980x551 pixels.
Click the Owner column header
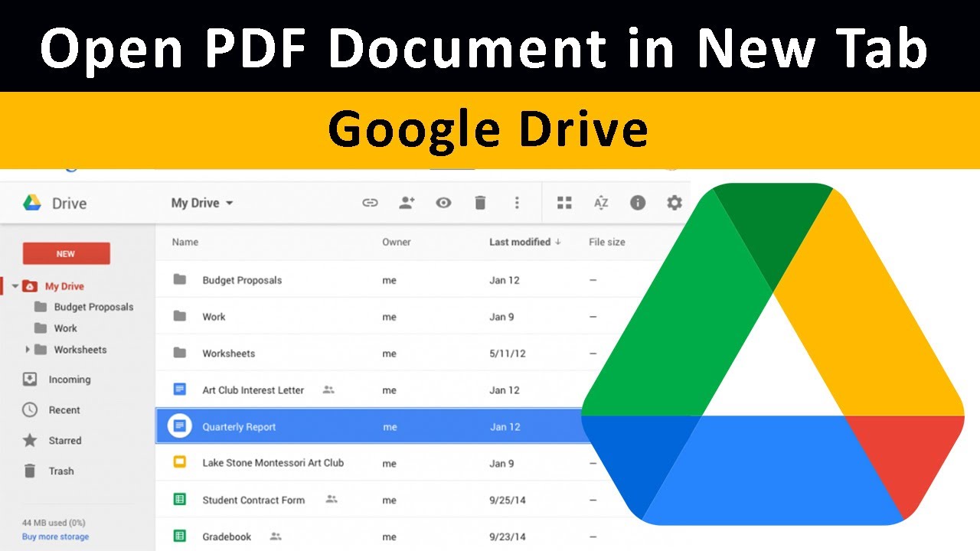tap(397, 242)
